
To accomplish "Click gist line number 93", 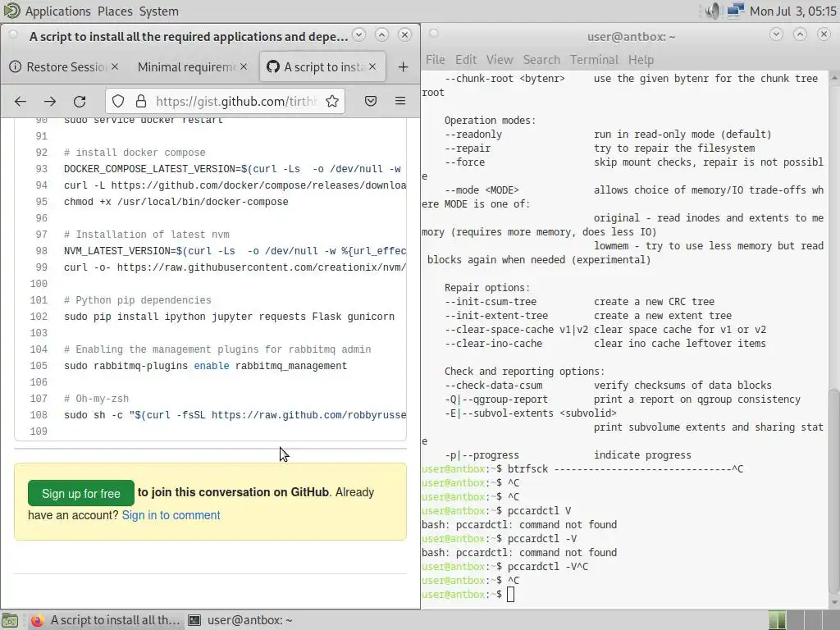I will pyautogui.click(x=41, y=169).
